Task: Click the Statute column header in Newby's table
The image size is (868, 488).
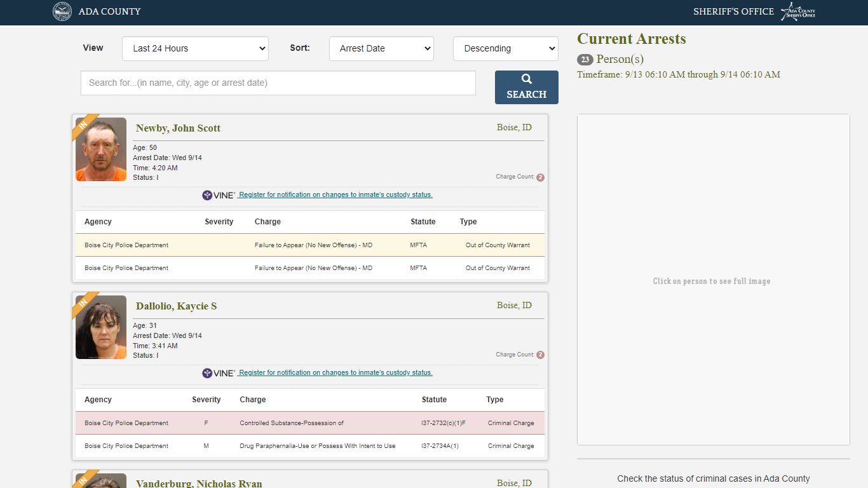Action: pos(423,222)
